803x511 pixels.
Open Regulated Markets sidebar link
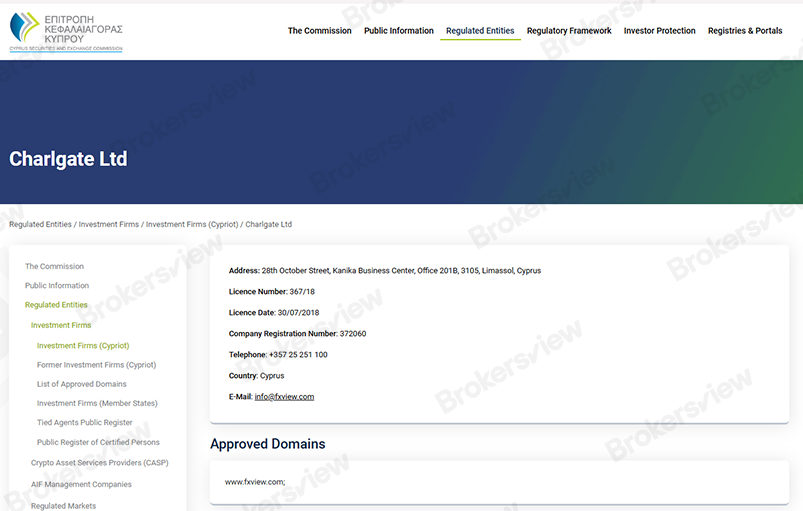click(64, 506)
